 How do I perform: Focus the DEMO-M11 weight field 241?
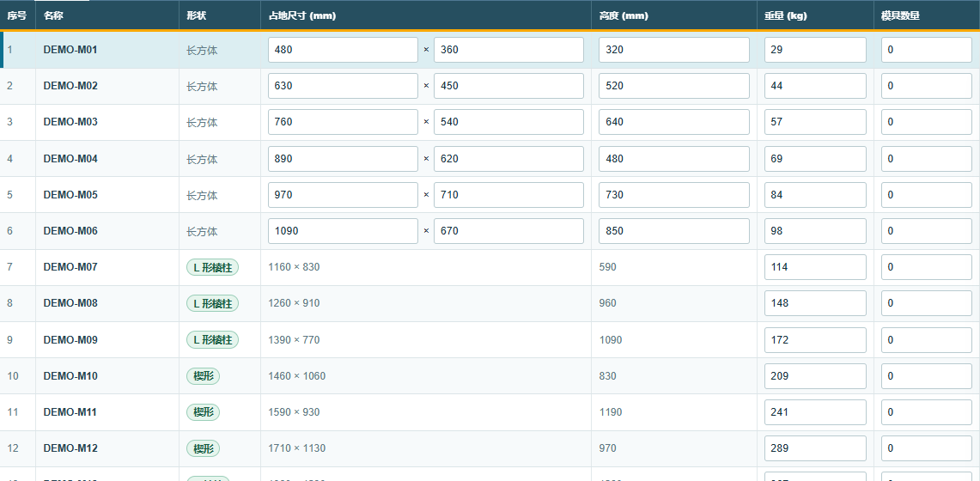click(x=815, y=412)
